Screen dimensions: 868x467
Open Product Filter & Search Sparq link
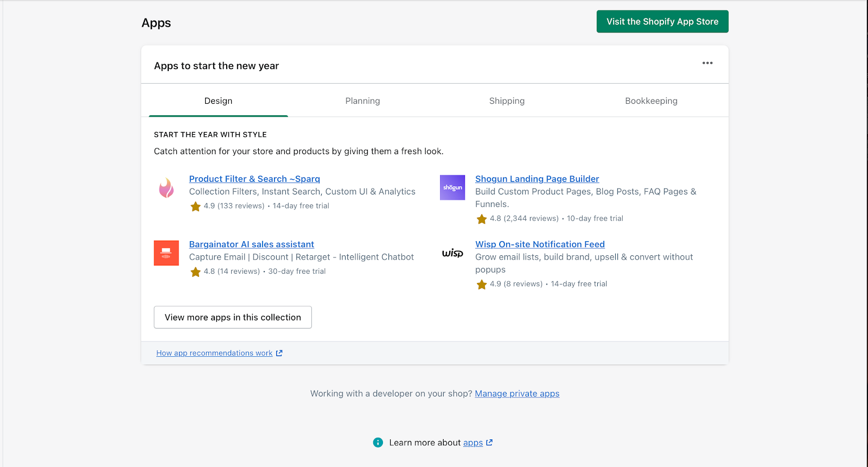click(x=254, y=179)
